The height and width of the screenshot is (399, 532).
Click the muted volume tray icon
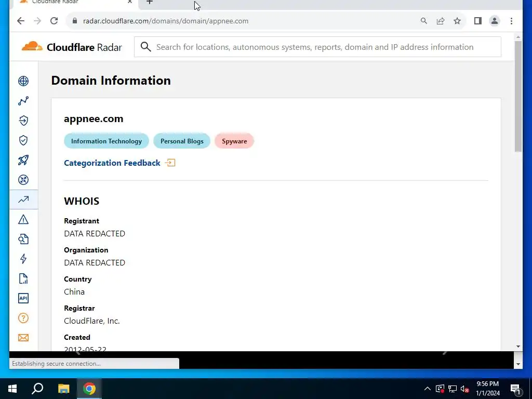[465, 389]
